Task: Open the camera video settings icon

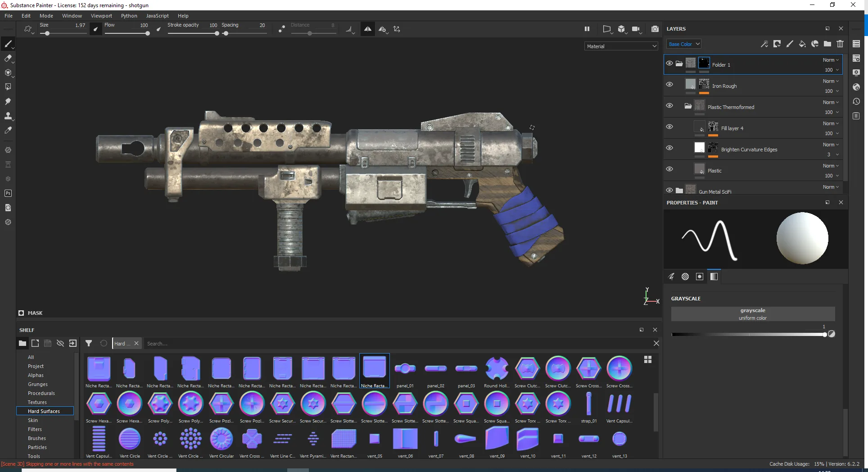Action: click(636, 29)
